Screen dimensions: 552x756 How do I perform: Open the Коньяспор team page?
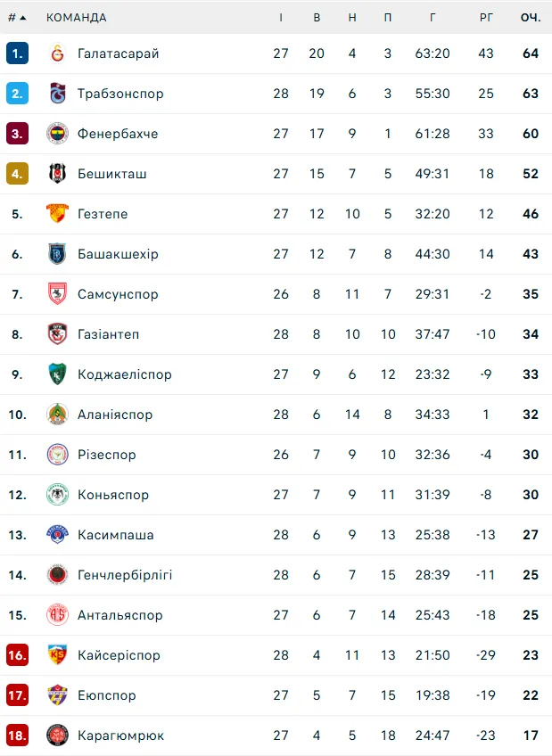click(113, 495)
